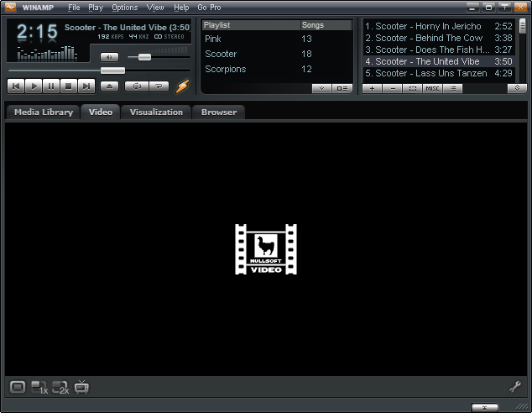Viewport: 532px width, 413px height.
Task: Open video options wrench icon
Action: click(515, 387)
